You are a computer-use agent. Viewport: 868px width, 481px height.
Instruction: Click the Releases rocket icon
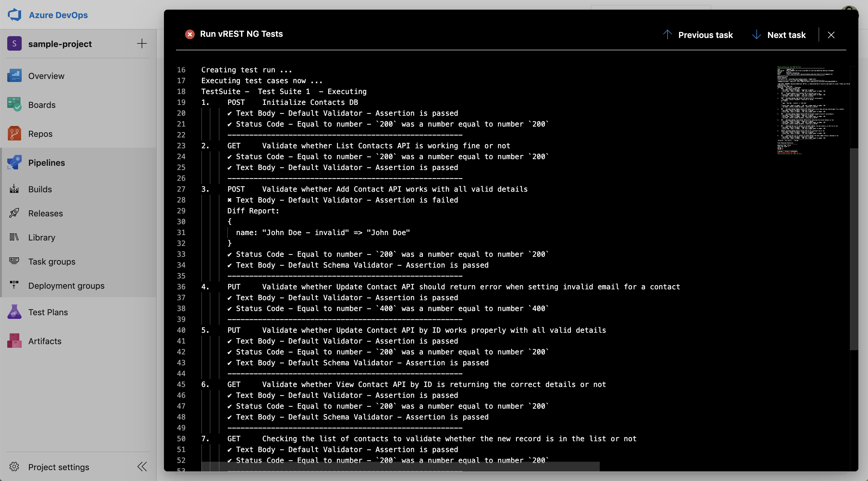(14, 213)
